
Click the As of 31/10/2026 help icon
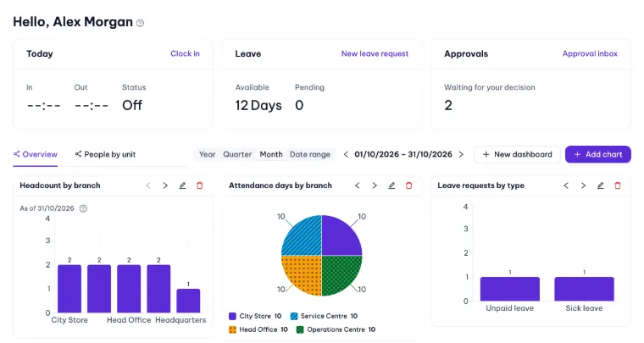[83, 208]
